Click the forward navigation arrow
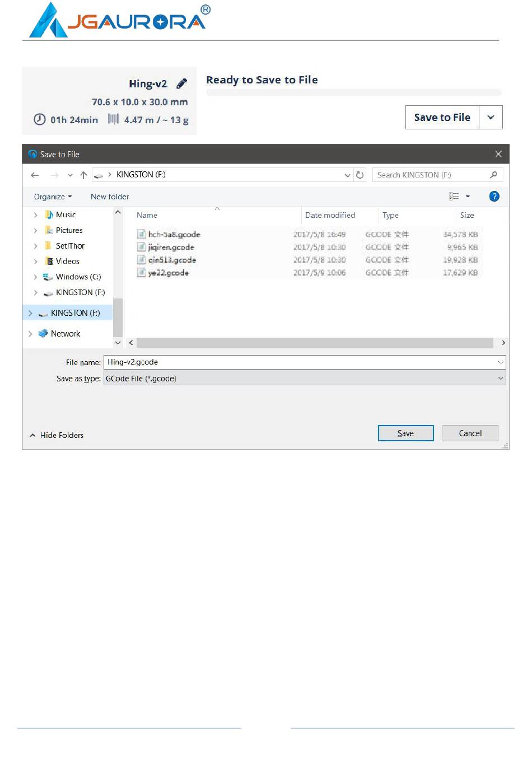 tap(54, 175)
